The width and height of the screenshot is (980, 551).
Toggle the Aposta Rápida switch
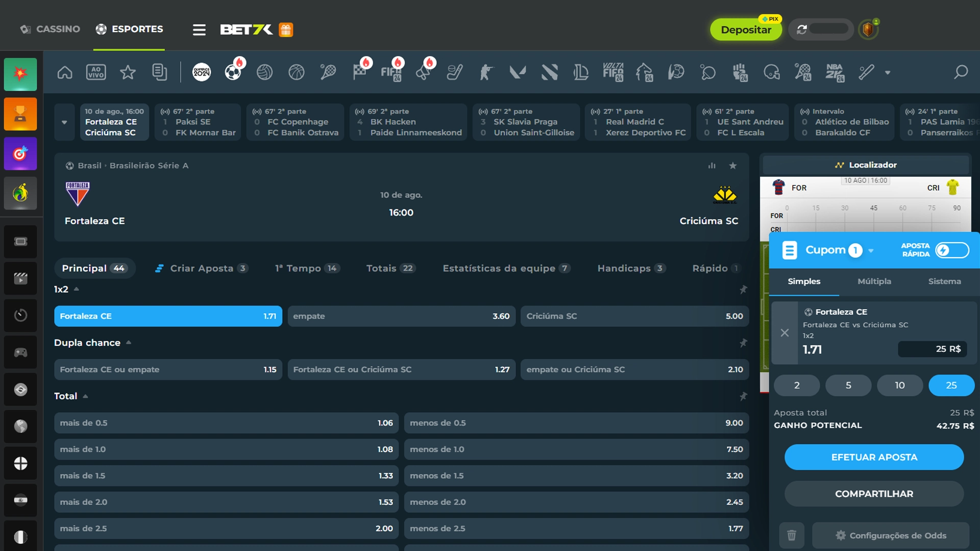pos(952,250)
